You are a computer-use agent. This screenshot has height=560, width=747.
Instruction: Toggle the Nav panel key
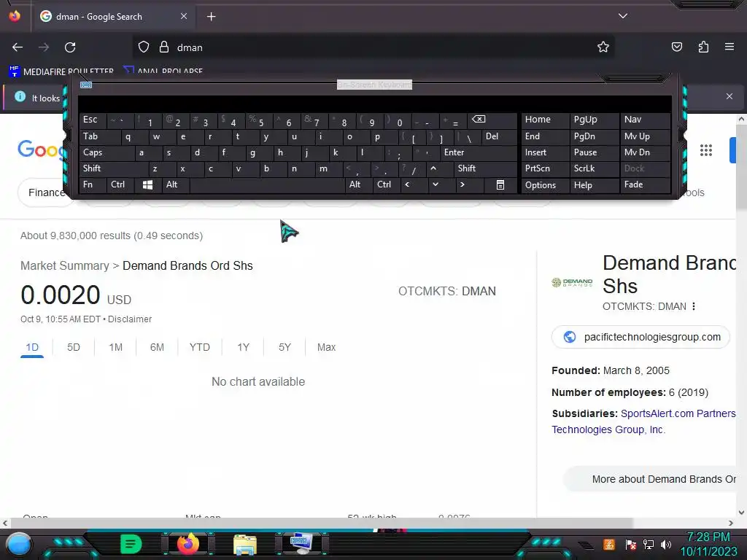(645, 120)
